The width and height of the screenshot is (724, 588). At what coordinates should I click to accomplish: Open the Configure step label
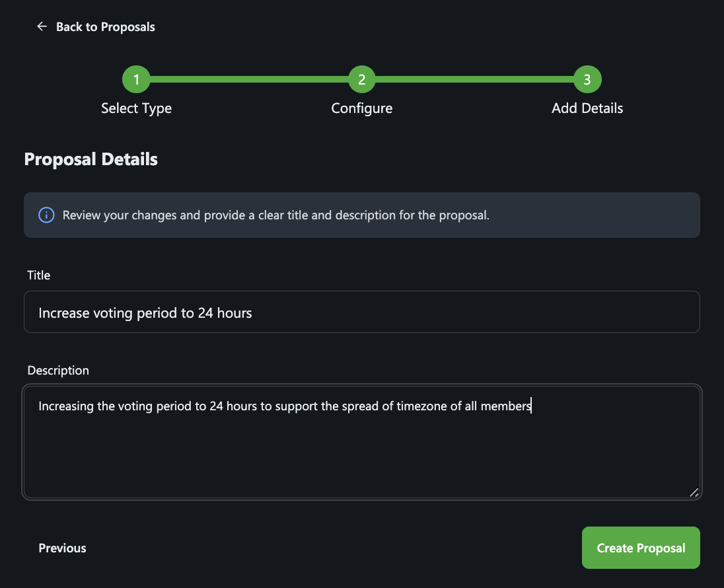[362, 108]
